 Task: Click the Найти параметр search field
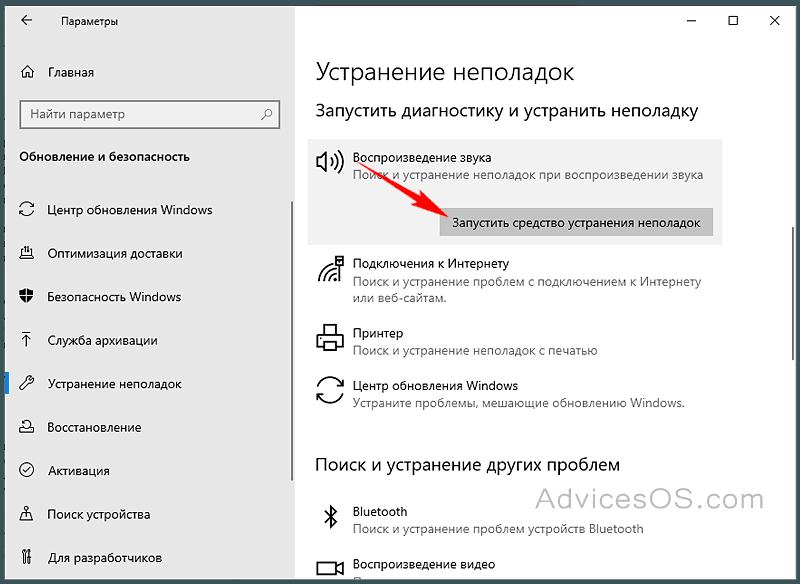[149, 114]
